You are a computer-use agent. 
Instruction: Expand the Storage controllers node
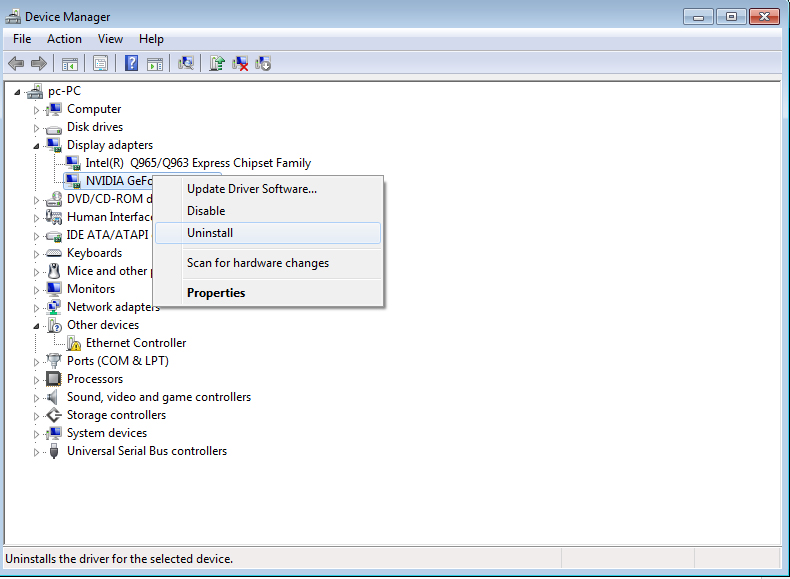point(36,416)
